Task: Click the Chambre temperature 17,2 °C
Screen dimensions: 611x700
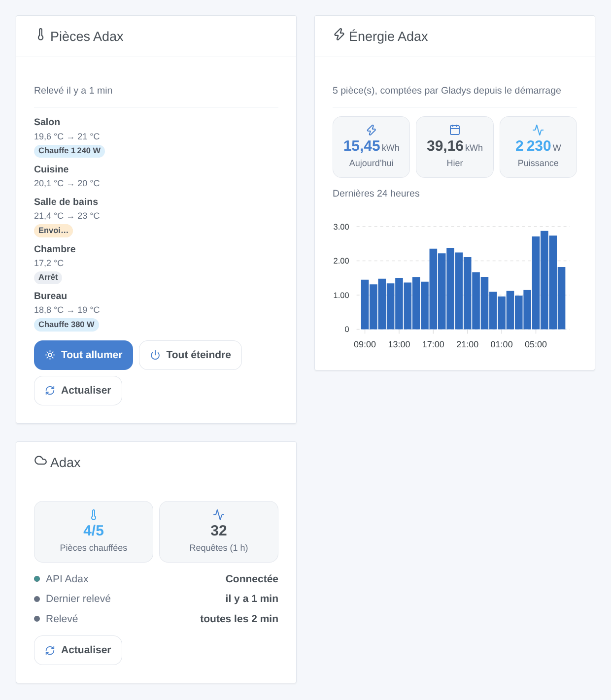Action: click(49, 263)
